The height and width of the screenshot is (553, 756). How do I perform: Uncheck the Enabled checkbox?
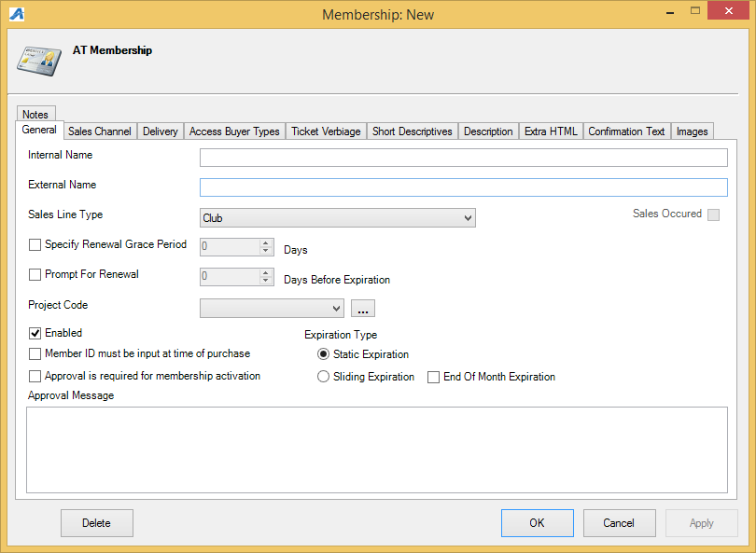pyautogui.click(x=35, y=333)
